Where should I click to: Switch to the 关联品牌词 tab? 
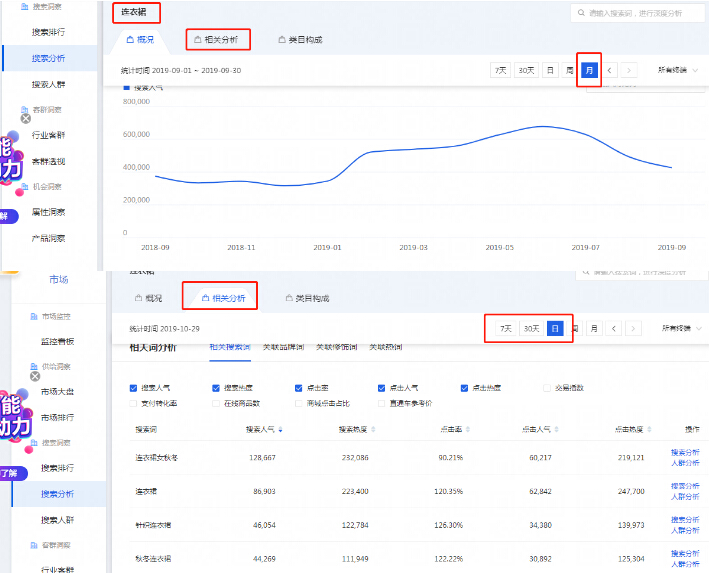tap(282, 347)
